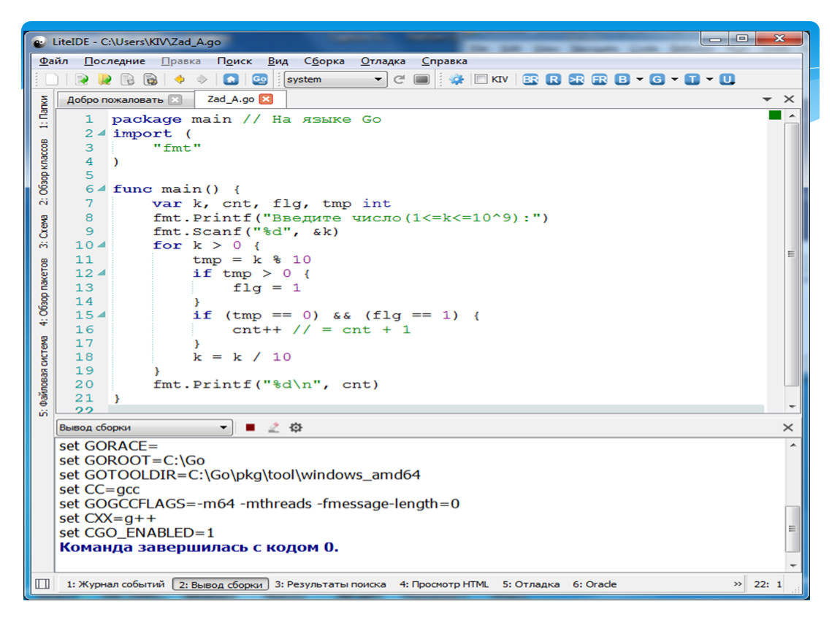Open the Обзор пакетов side panel

tap(43, 292)
